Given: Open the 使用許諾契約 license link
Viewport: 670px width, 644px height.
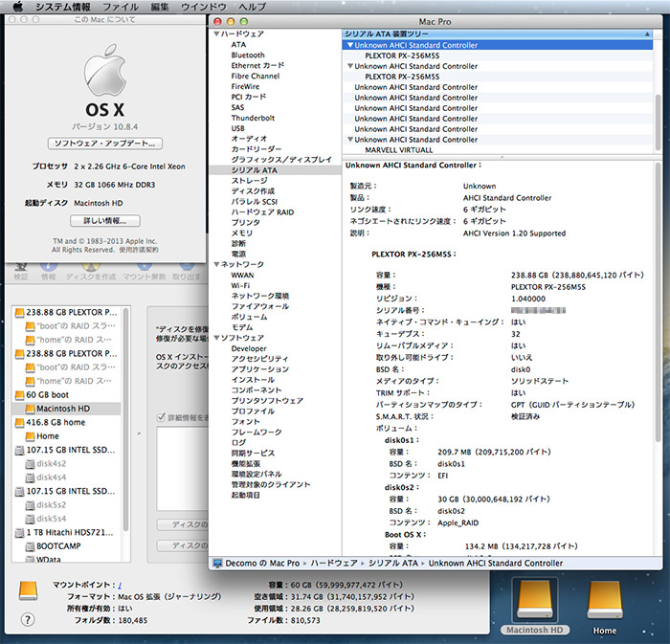Looking at the screenshot, I should 139,250.
